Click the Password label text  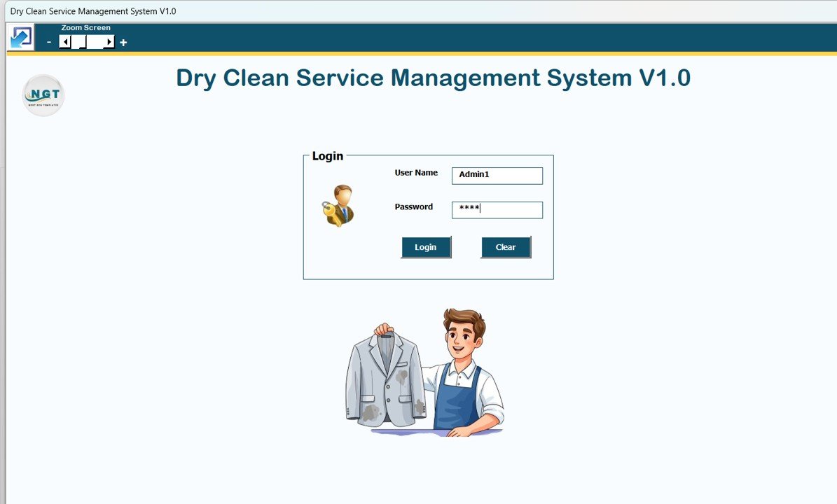point(413,207)
